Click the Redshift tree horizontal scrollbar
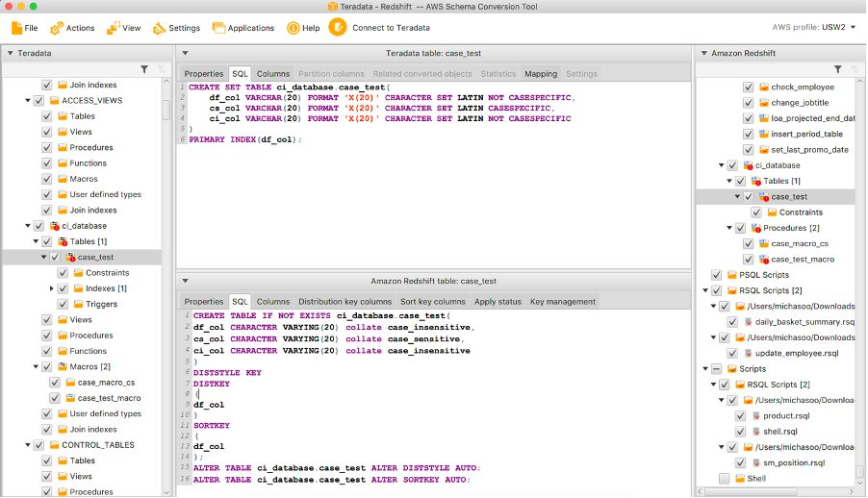The height and width of the screenshot is (498, 868). click(x=751, y=491)
